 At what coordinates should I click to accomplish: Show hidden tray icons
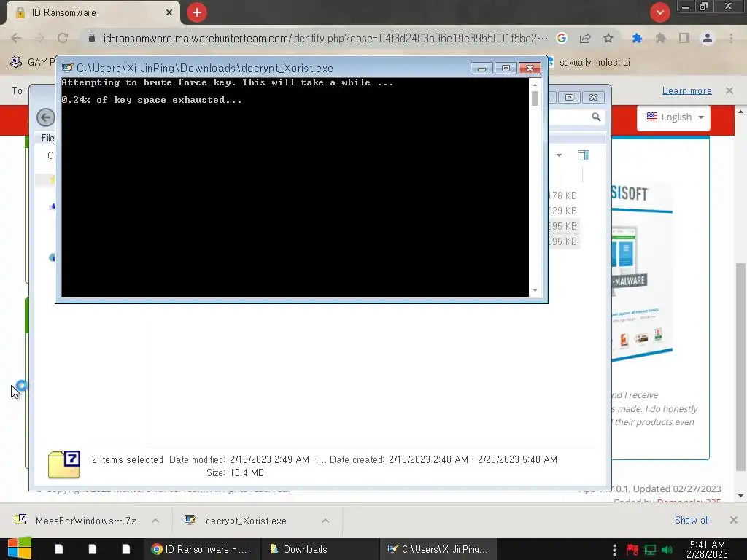pyautogui.click(x=614, y=550)
